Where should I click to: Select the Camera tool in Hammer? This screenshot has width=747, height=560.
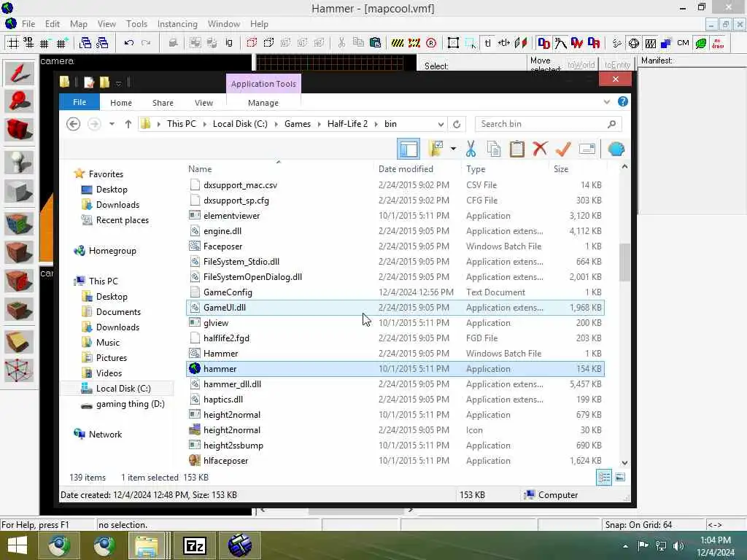[x=19, y=130]
